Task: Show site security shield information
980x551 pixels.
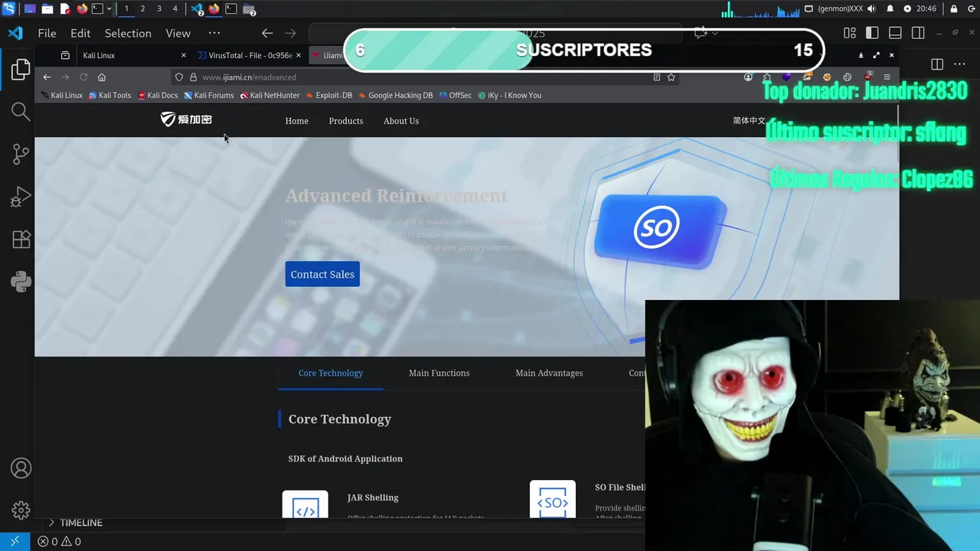Action: tap(179, 77)
